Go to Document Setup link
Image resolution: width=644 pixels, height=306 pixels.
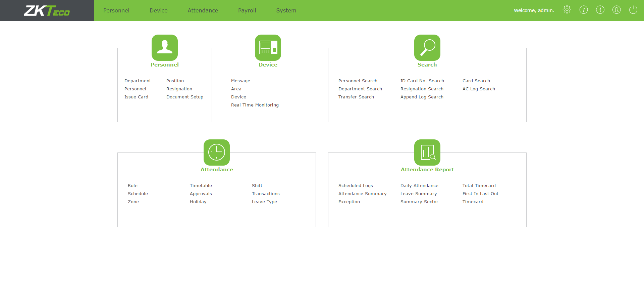click(x=184, y=97)
